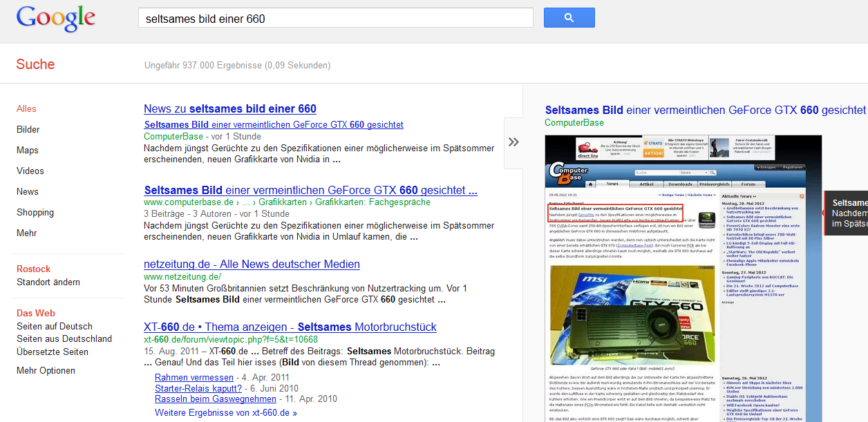This screenshot has width=868, height=422.
Task: Click the Suche heading
Action: 35,64
